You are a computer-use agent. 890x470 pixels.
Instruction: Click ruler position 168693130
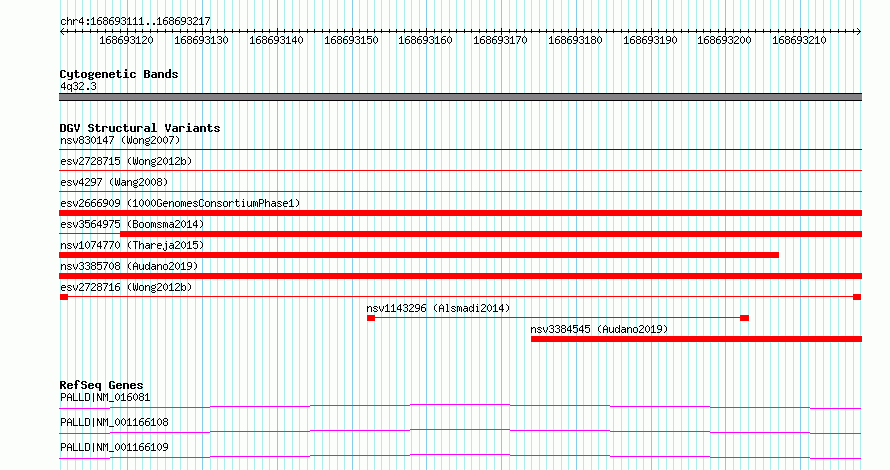[x=201, y=40]
